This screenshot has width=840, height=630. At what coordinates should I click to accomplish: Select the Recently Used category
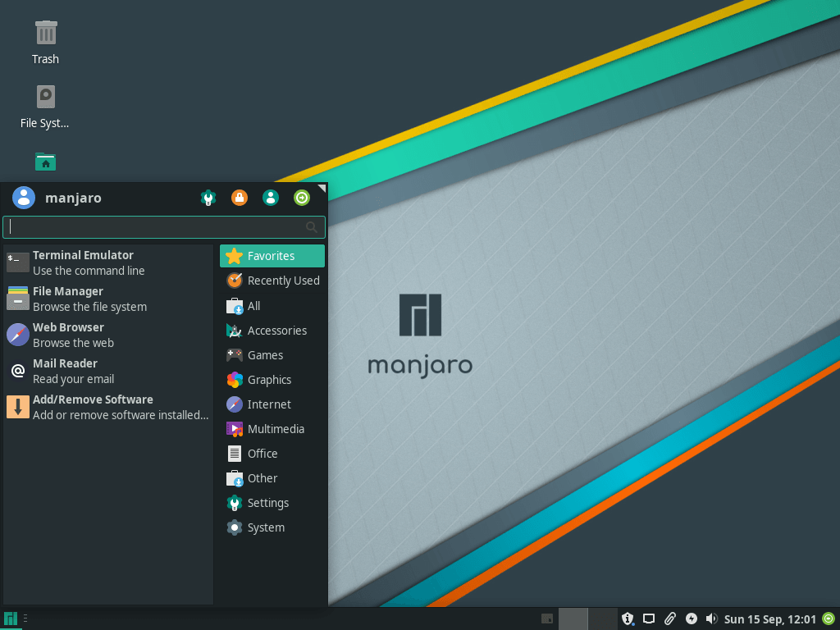[x=272, y=281]
